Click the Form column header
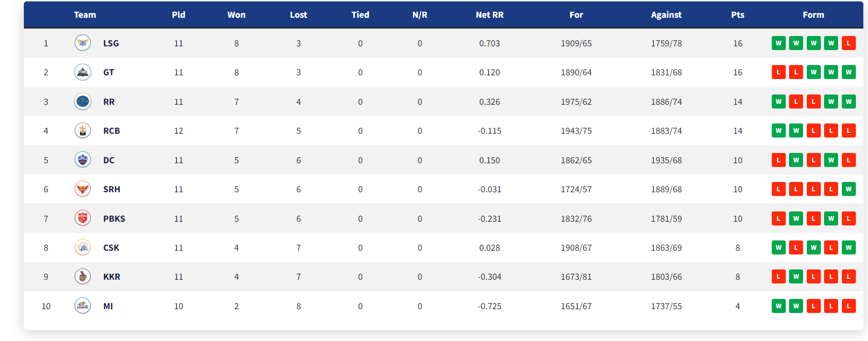 (x=813, y=15)
